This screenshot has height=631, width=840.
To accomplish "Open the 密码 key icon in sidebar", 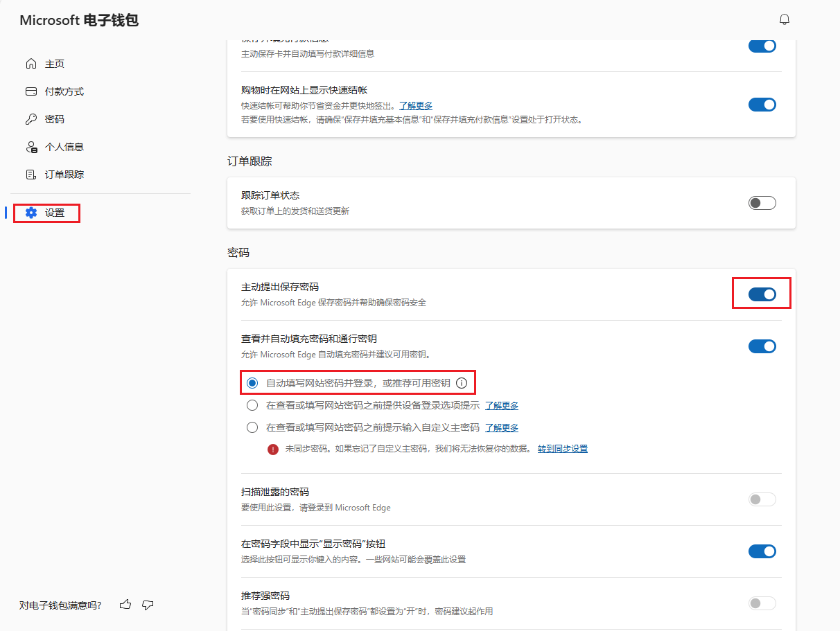I will click(30, 118).
